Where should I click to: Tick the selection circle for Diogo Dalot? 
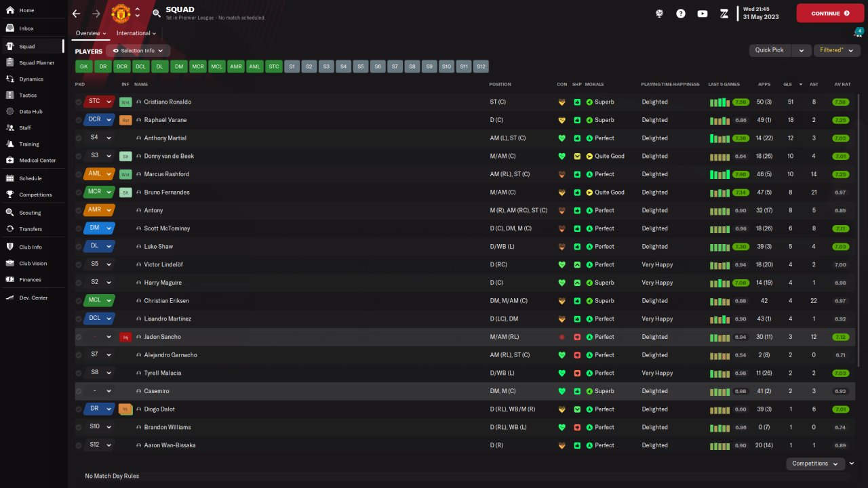[x=79, y=409]
